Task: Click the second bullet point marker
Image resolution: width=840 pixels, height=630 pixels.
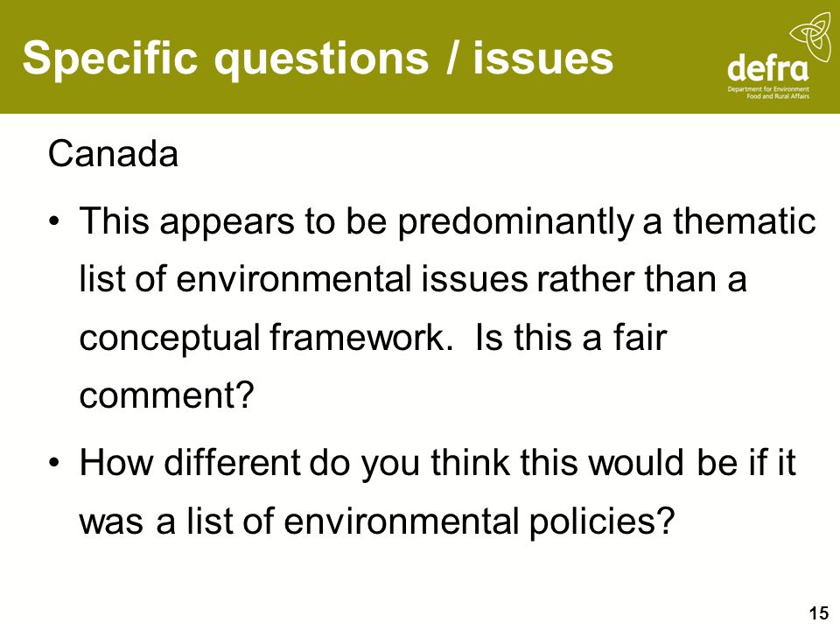Action: coord(53,463)
